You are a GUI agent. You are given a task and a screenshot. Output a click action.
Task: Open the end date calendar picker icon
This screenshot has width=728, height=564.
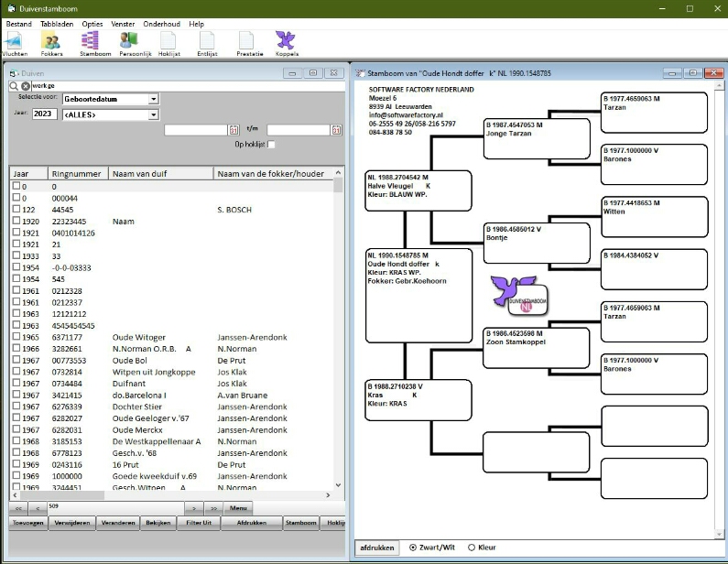point(337,130)
